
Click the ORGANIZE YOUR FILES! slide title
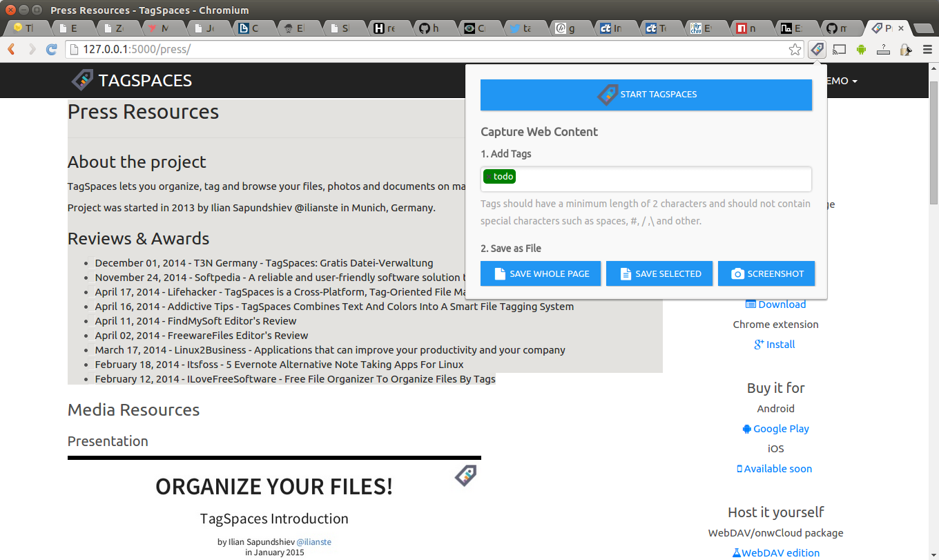[274, 487]
